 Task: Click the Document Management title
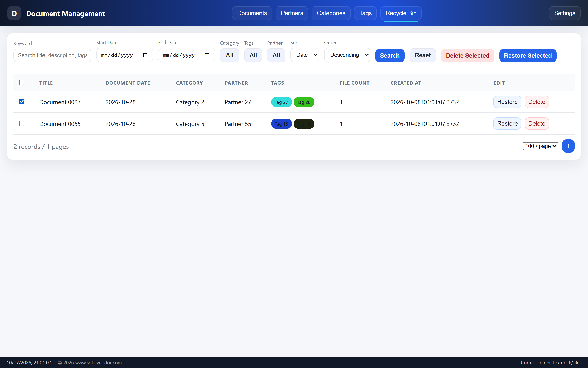(x=66, y=13)
